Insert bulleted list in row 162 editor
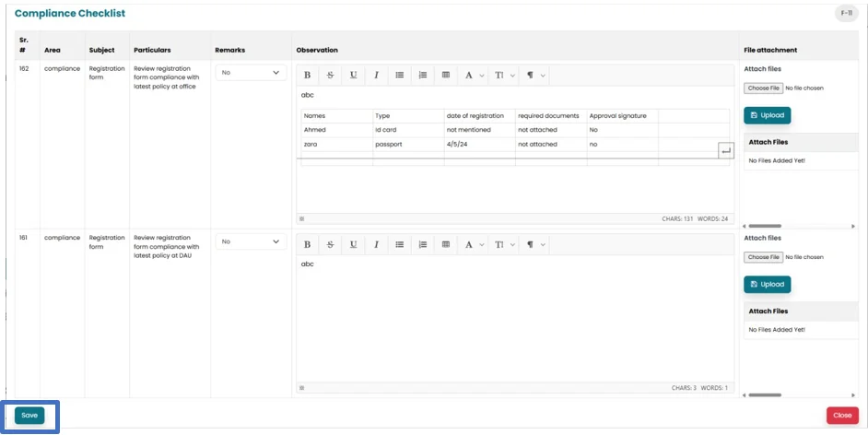 coord(399,76)
